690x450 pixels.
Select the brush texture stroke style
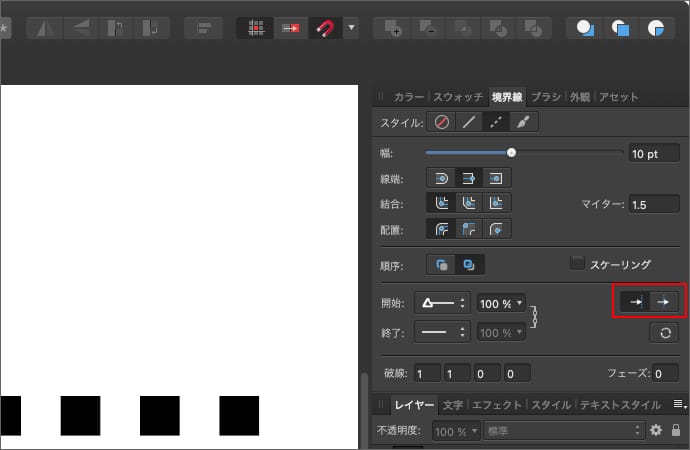point(523,122)
